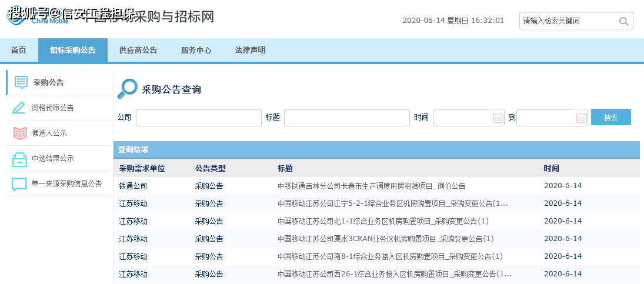The image size is (644, 284).
Task: Select 单一来源采购信息公告 in the sidebar
Action: point(66,183)
